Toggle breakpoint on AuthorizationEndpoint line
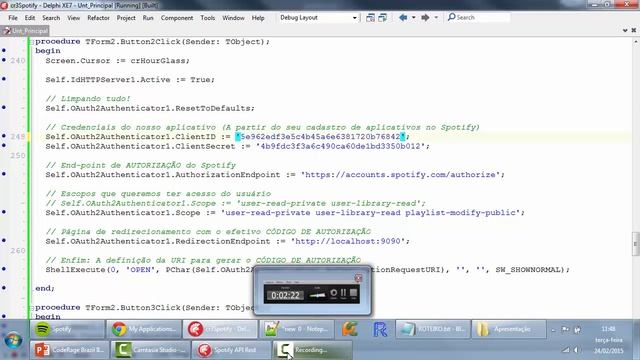The height and width of the screenshot is (360, 640). click(4, 174)
